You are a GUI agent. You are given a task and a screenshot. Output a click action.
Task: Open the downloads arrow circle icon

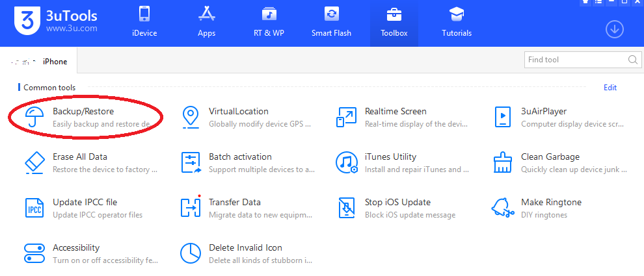pos(615,29)
